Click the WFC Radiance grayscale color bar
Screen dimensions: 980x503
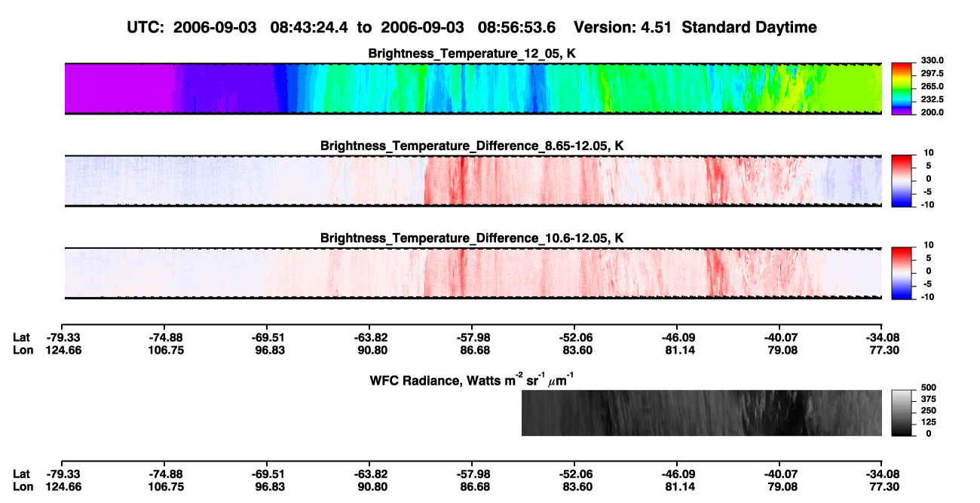[x=902, y=413]
